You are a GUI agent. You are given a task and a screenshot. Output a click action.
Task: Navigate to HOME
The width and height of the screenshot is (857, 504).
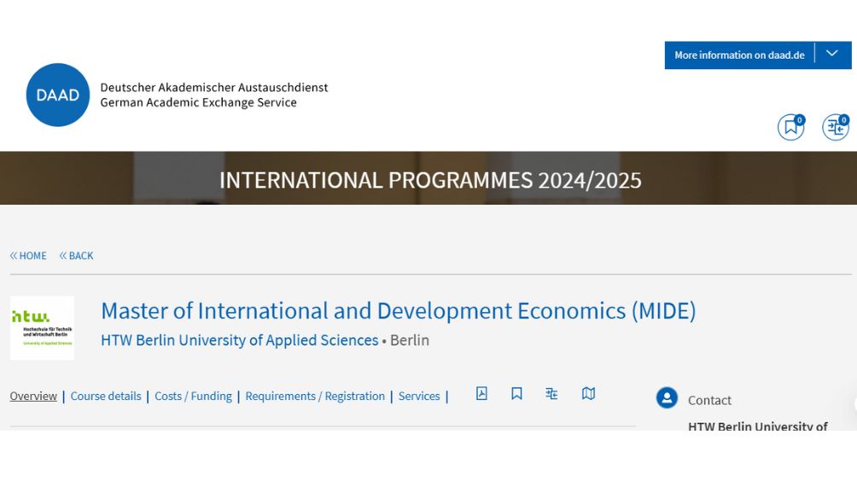(x=28, y=255)
